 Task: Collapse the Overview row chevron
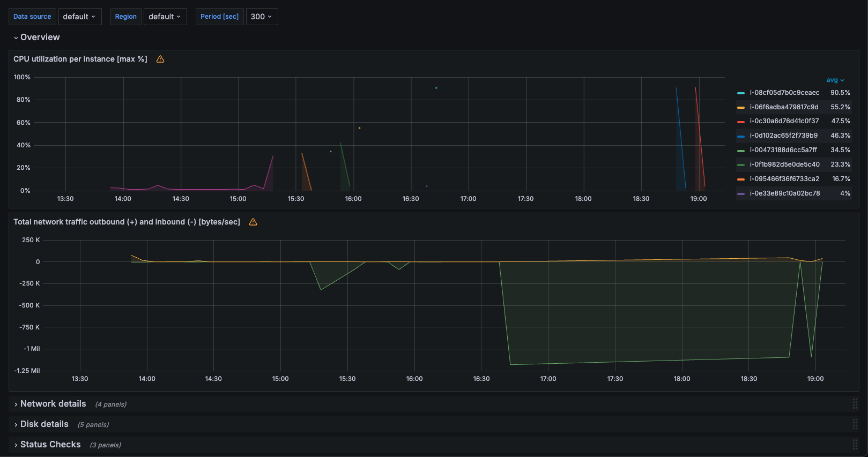16,38
